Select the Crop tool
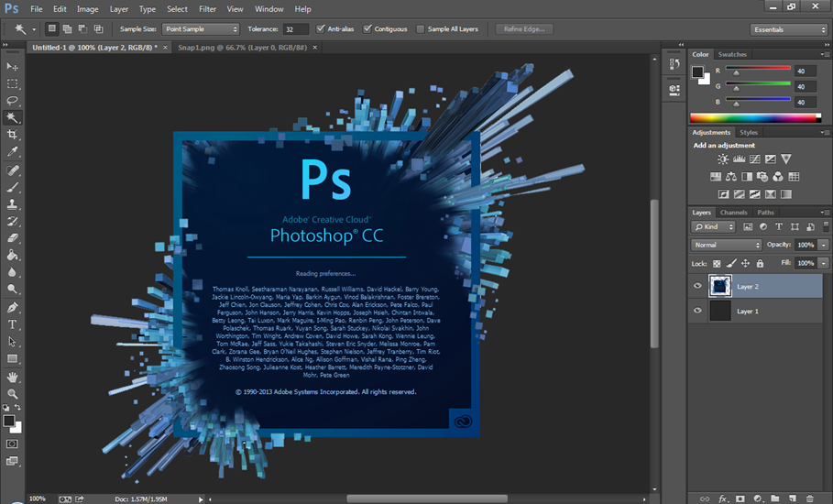Image resolution: width=833 pixels, height=504 pixels. pyautogui.click(x=12, y=135)
